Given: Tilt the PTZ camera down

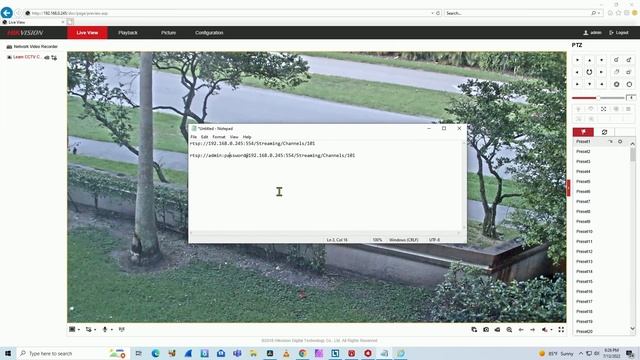Looking at the screenshot, I should [x=589, y=84].
